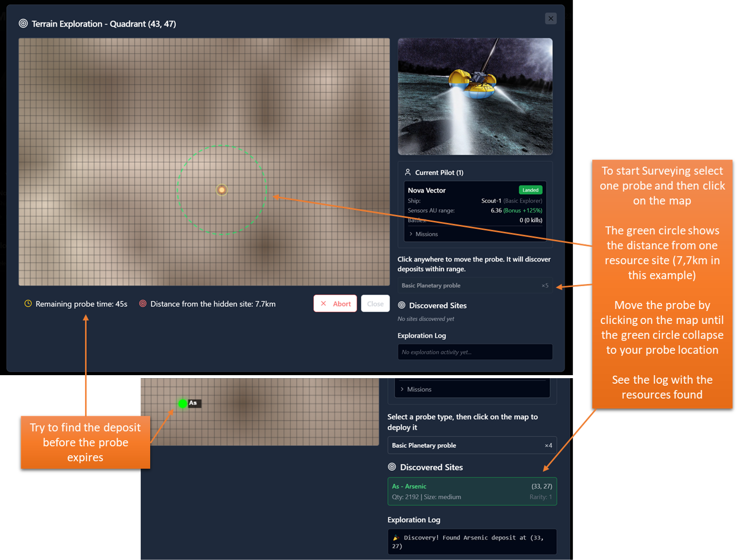Viewport: 740px width, 560px height.
Task: Click the upper Discovered Sites target icon
Action: pyautogui.click(x=402, y=305)
